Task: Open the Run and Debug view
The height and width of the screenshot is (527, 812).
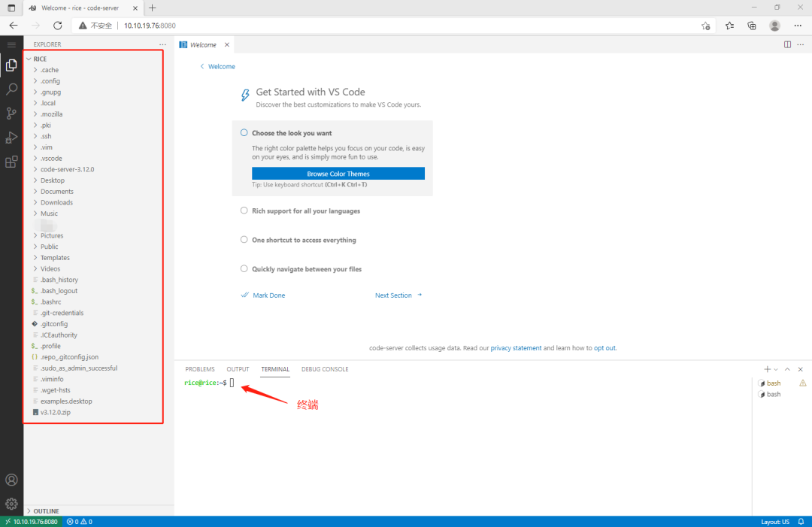Action: coord(11,138)
